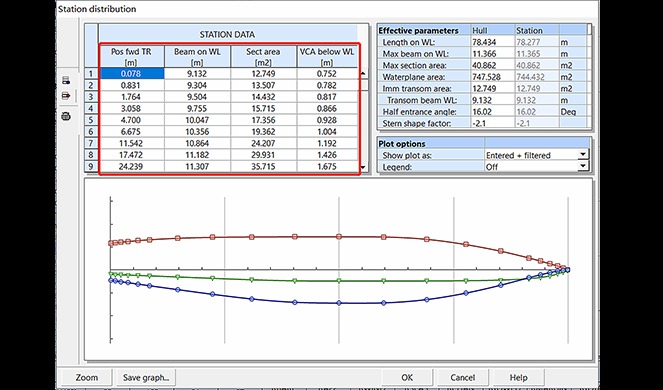
Task: Click row header number 5 in station table
Action: pyautogui.click(x=90, y=120)
